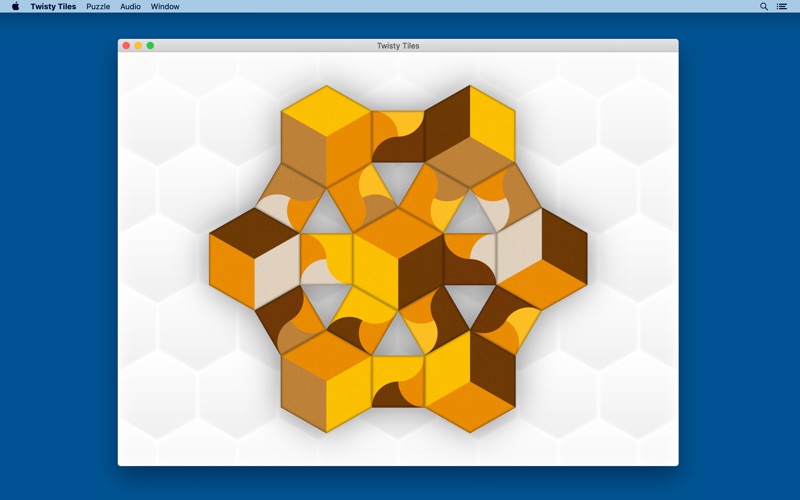800x500 pixels.
Task: Click tilted square between right and bottom-right hexagons
Action: click(x=506, y=320)
